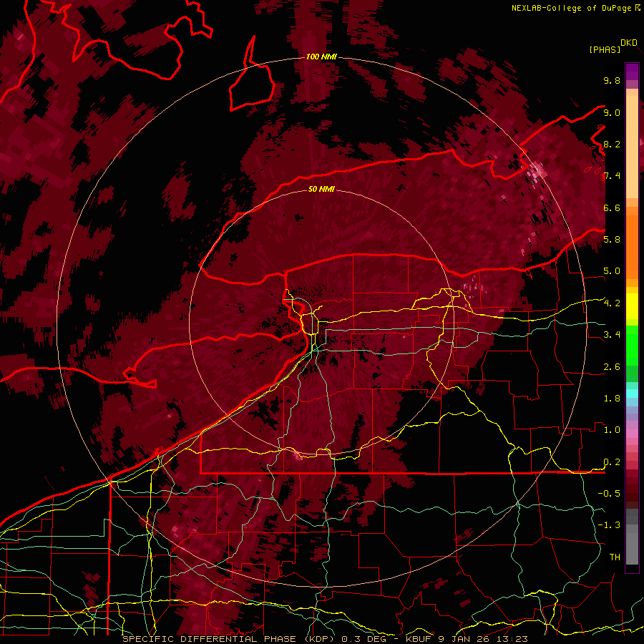This screenshot has height=644, width=644.
Task: Click the 1.8 scale value
Action: tap(612, 399)
